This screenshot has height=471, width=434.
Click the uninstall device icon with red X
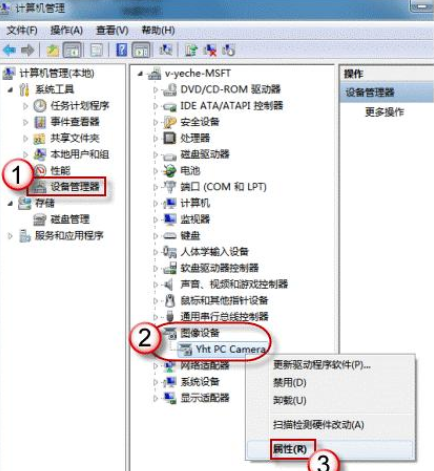point(210,50)
